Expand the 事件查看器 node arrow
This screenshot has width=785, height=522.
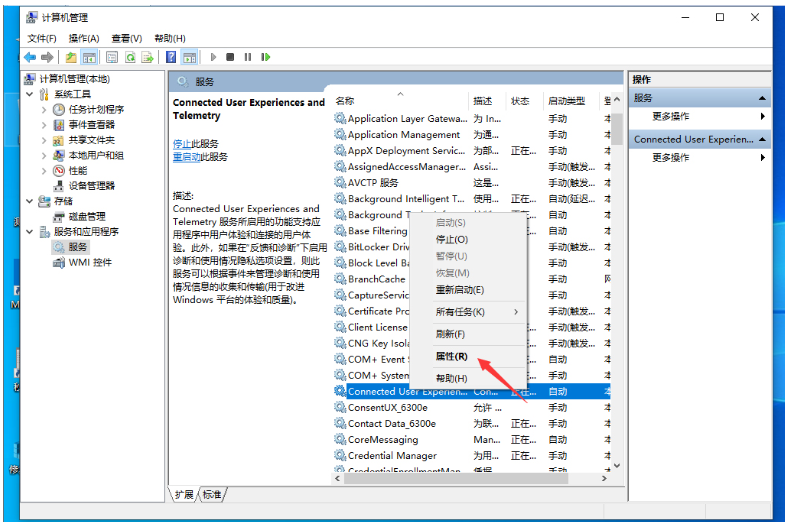tap(44, 125)
